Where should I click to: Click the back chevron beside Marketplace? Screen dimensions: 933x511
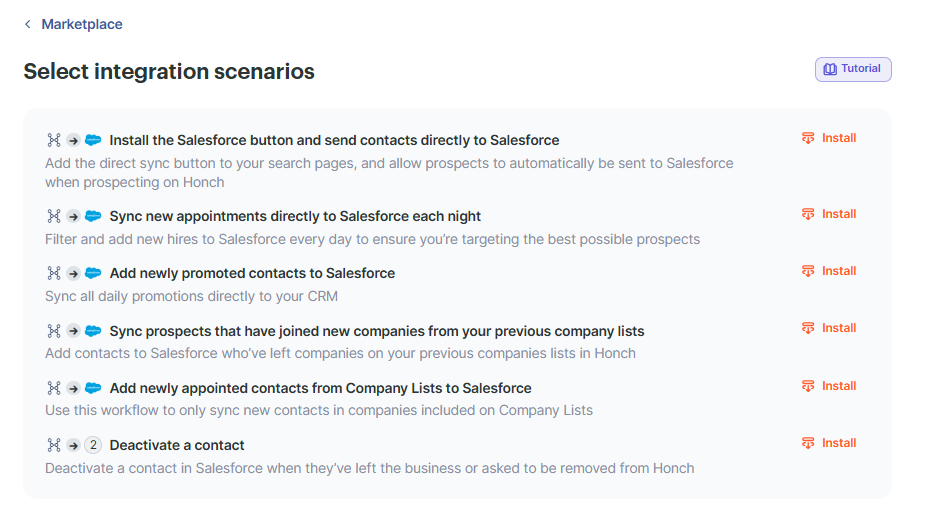[x=28, y=24]
